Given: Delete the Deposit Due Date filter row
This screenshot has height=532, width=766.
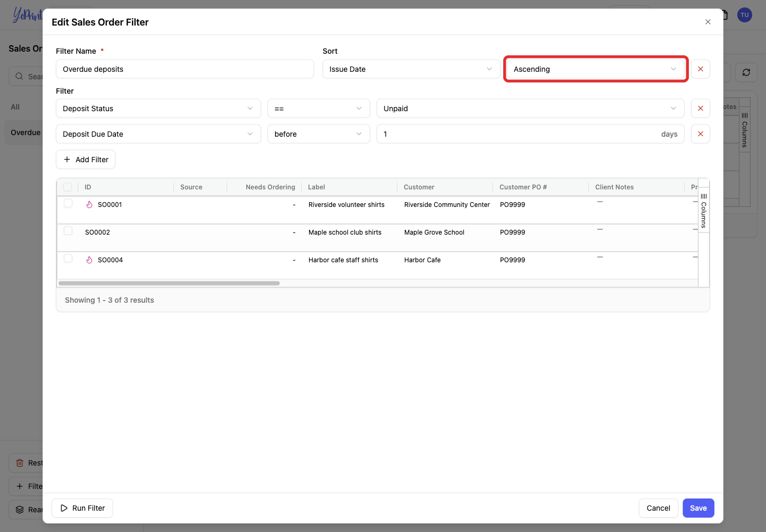Looking at the screenshot, I should pos(700,134).
